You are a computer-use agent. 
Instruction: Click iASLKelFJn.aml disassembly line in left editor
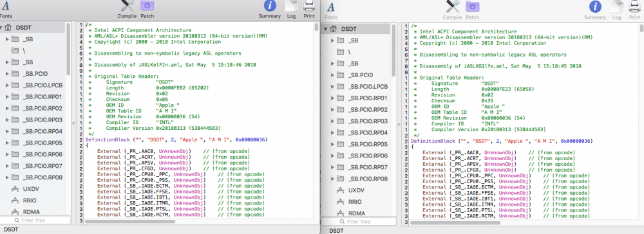pyautogui.click(x=172, y=65)
